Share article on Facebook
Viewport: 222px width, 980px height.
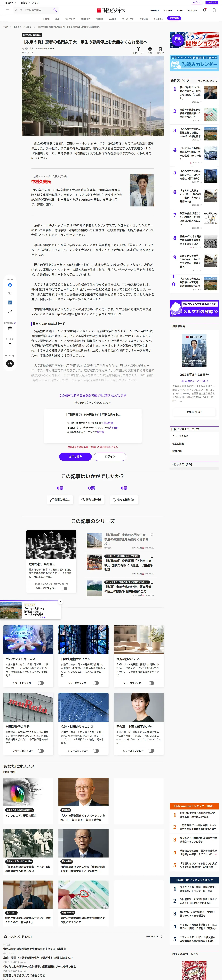[x=10, y=285]
